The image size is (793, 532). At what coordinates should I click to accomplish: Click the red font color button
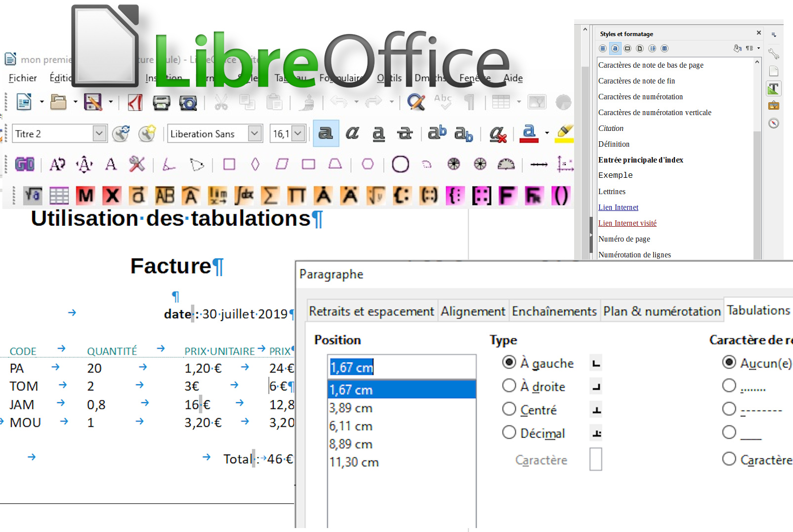point(529,133)
